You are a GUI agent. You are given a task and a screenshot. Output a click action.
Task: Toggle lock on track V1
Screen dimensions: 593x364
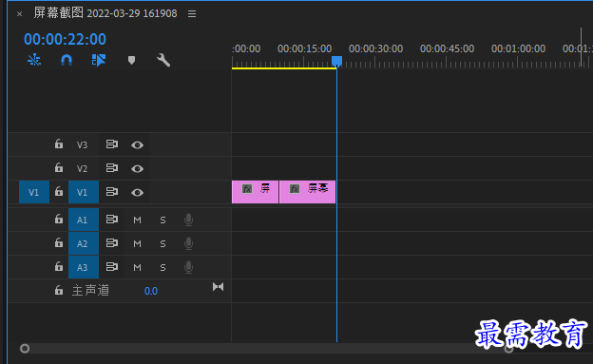tap(59, 191)
